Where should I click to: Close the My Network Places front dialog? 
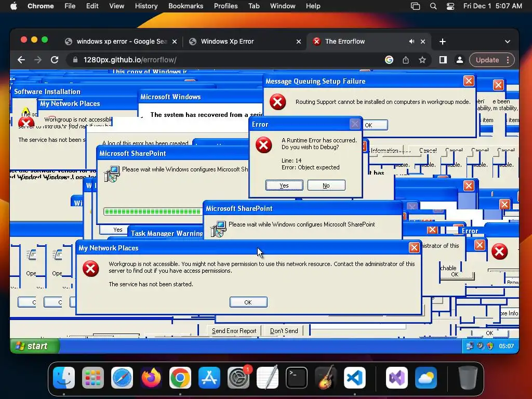414,248
